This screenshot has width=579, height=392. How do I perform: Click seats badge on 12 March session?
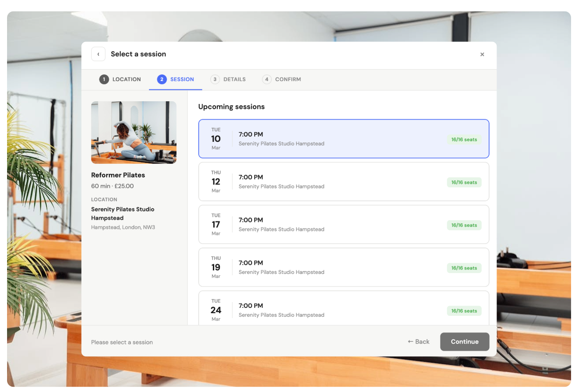(464, 182)
